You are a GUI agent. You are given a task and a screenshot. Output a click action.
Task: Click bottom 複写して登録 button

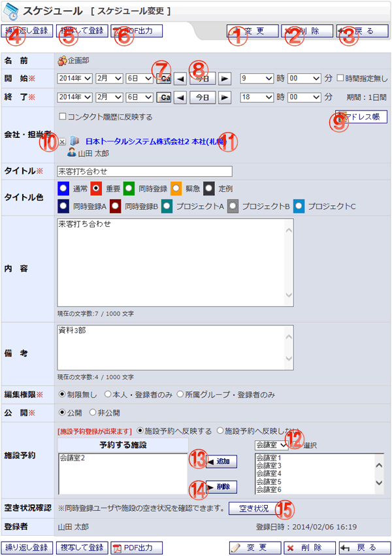pos(82,548)
